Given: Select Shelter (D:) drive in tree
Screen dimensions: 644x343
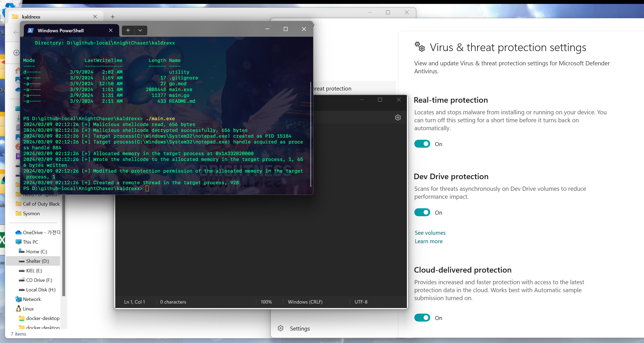Looking at the screenshot, I should tap(37, 261).
